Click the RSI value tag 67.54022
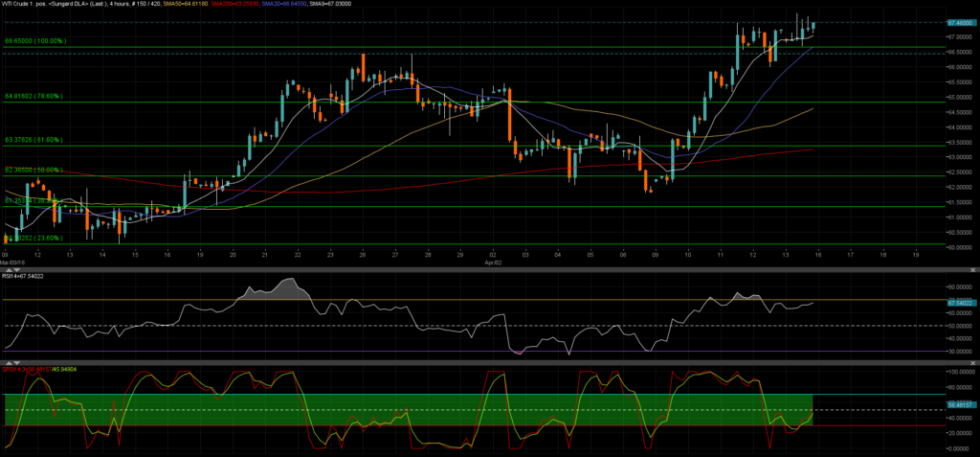This screenshot has height=457, width=980. coord(961,303)
